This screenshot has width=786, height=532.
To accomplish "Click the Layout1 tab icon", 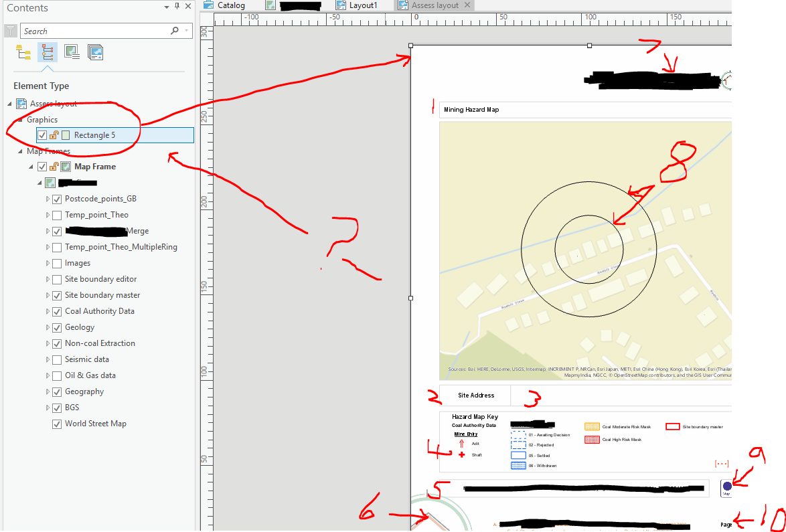I will 341,5.
